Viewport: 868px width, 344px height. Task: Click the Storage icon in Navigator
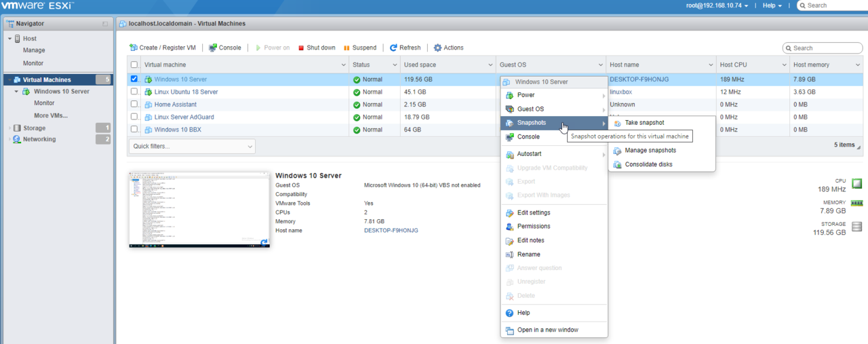17,128
